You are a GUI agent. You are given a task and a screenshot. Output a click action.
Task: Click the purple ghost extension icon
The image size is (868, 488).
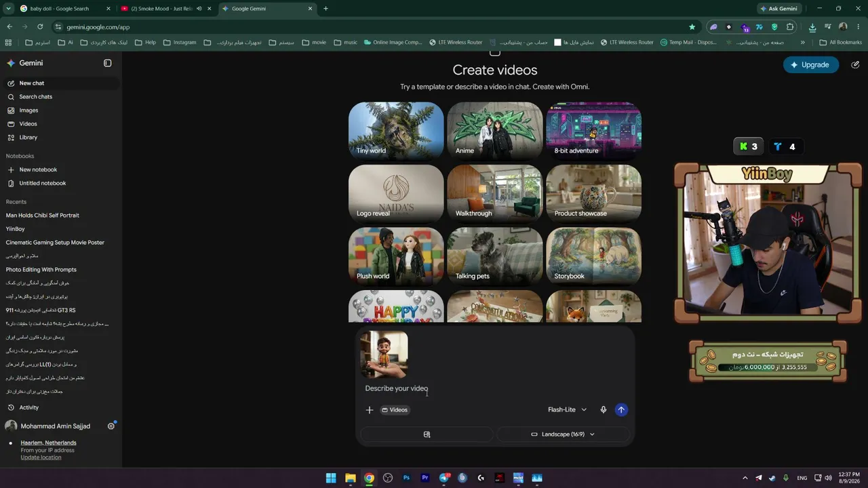[713, 27]
